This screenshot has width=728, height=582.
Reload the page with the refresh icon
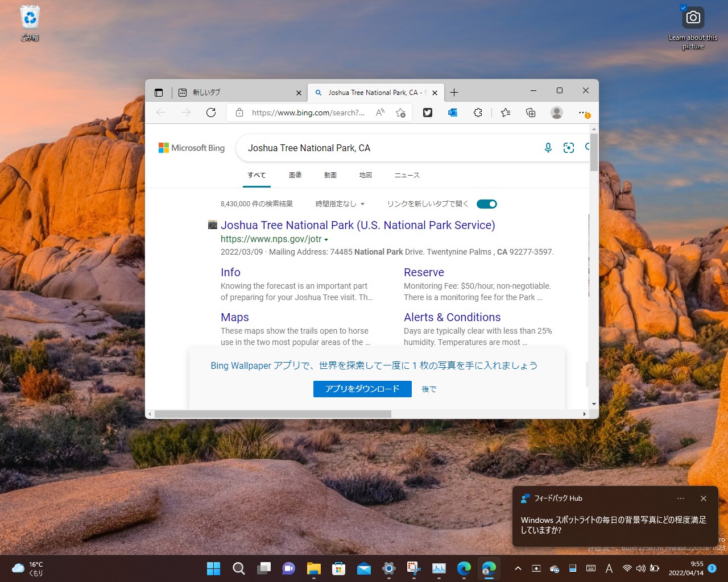(211, 113)
